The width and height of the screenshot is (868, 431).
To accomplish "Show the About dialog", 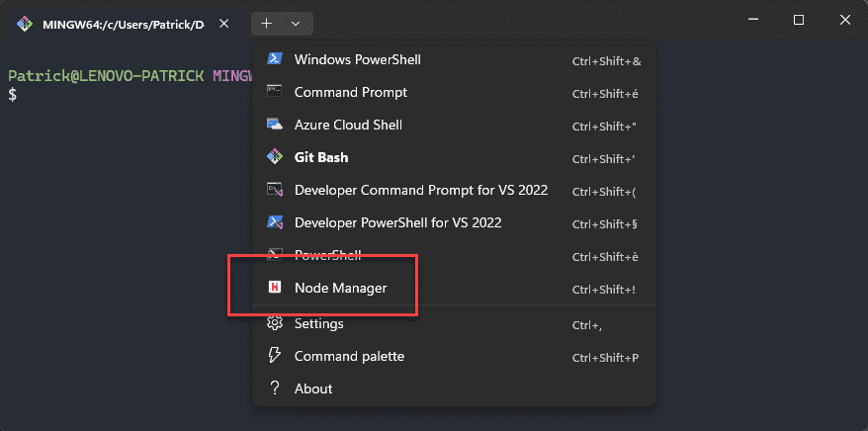I will point(454,388).
